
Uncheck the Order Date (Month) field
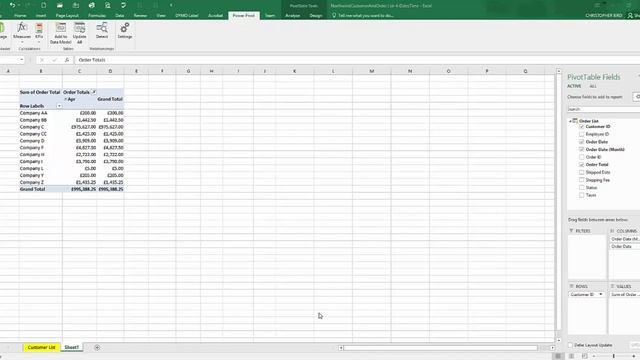582,149
